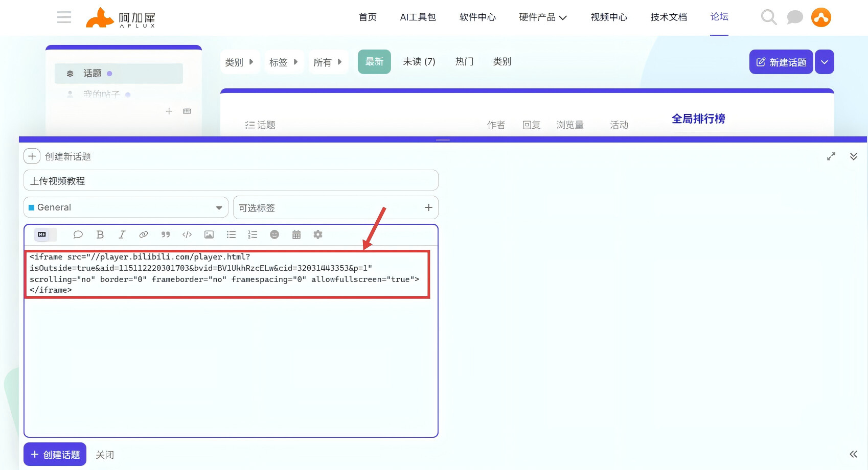Collapse the composer panel with double chevron down
868x470 pixels.
click(x=854, y=156)
